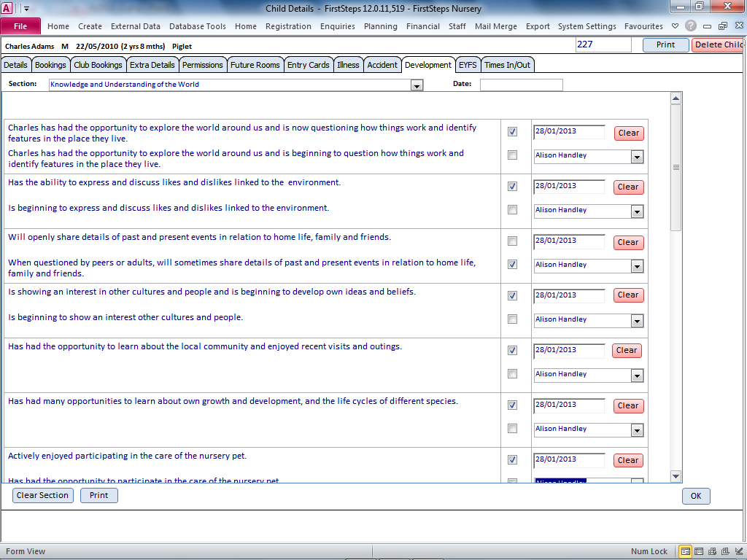Switch to Datasheet View in status bar
Screen dimensions: 747x560
[x=699, y=551]
